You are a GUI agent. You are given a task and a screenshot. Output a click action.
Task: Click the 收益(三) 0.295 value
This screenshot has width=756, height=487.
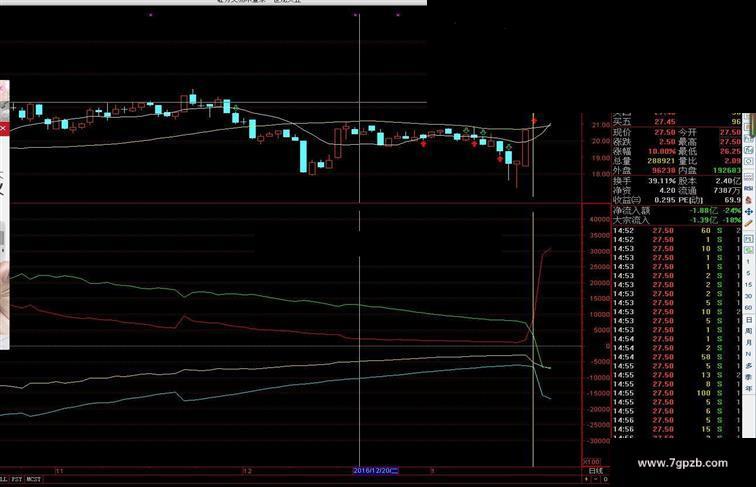(x=665, y=200)
